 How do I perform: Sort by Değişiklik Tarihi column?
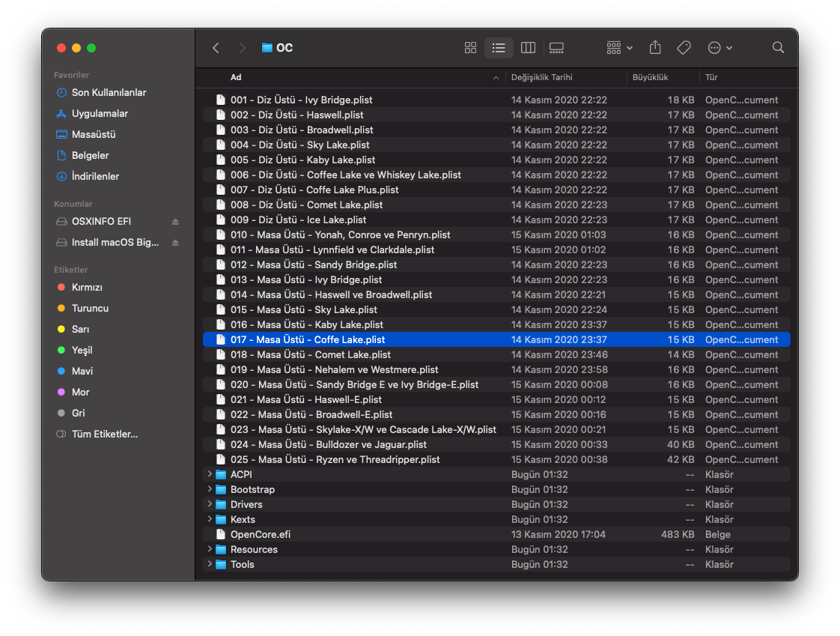pyautogui.click(x=542, y=77)
